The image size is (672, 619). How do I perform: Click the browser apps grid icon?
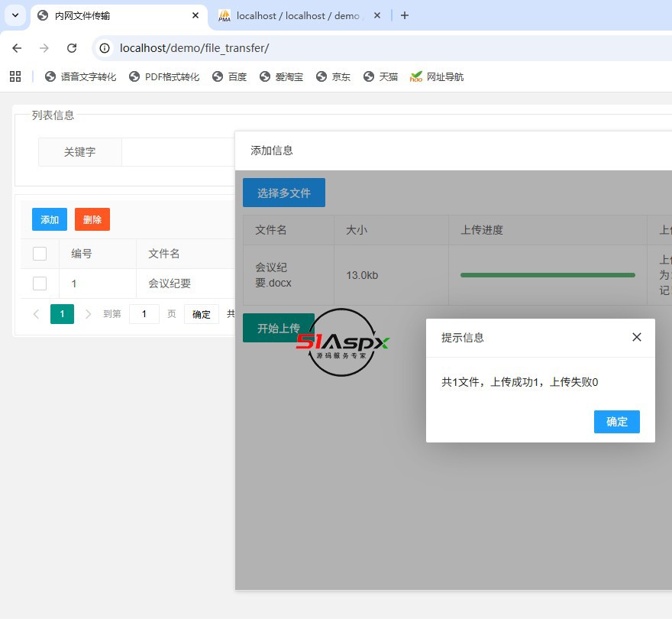[x=15, y=76]
